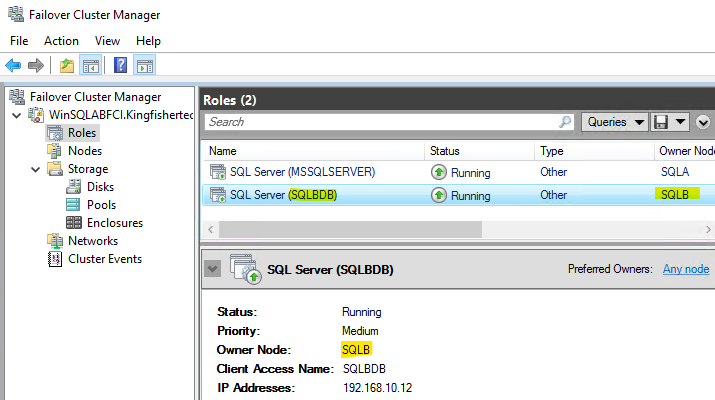Screen dimensions: 715x400
Task: Toggle the Show/Hide Console Tree icon
Action: (x=91, y=66)
